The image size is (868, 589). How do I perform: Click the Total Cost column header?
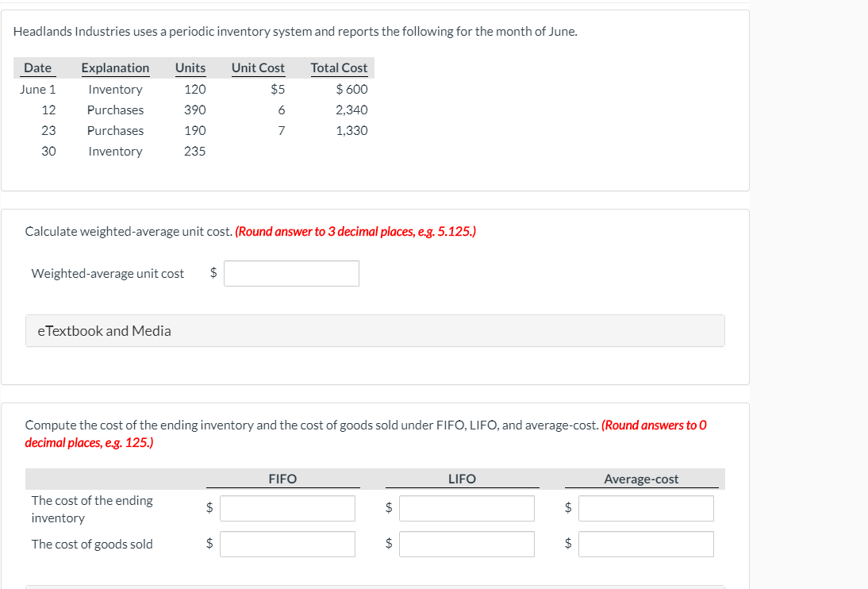[x=339, y=68]
